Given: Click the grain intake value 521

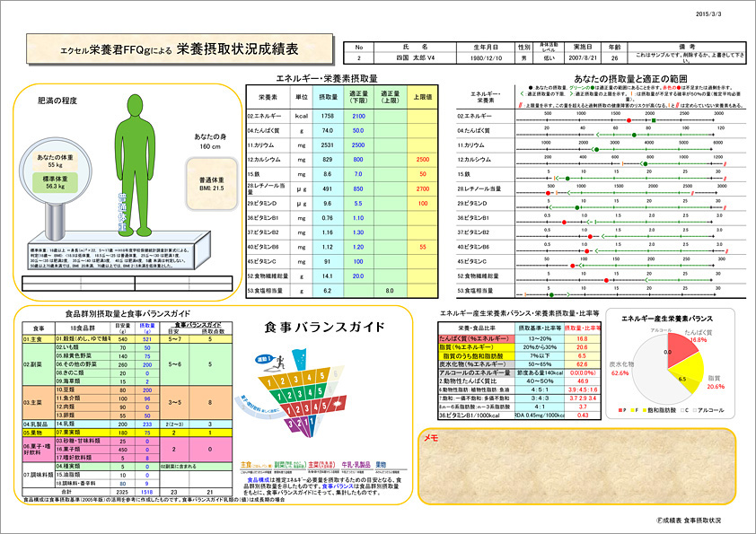Looking at the screenshot, I should pyautogui.click(x=147, y=339).
